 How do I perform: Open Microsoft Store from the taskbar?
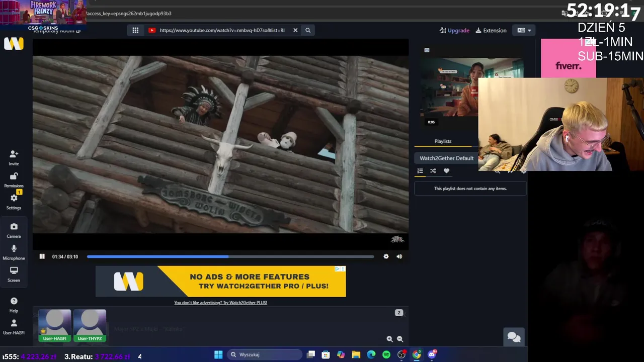(x=326, y=354)
